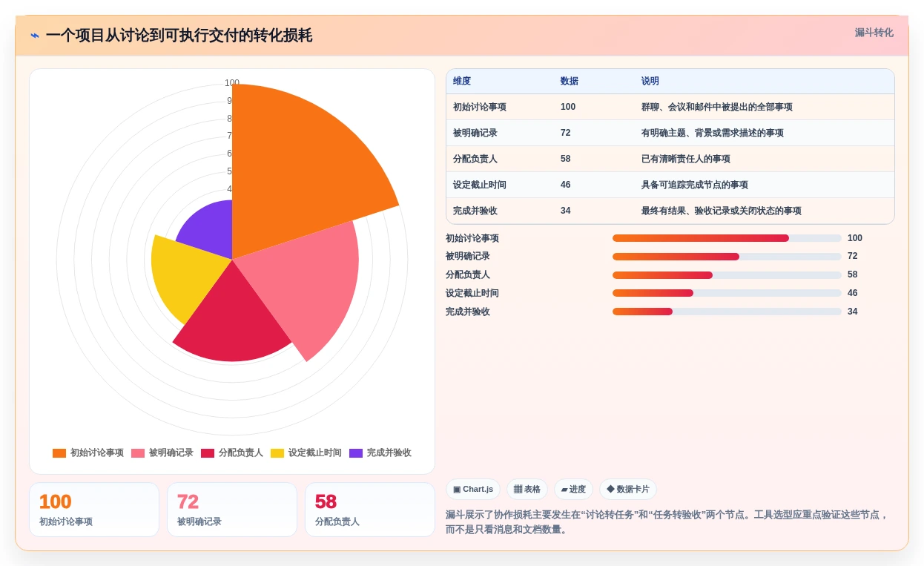The image size is (924, 566).
Task: Toggle the 初始讨论事项 legend swatch
Action: click(59, 453)
